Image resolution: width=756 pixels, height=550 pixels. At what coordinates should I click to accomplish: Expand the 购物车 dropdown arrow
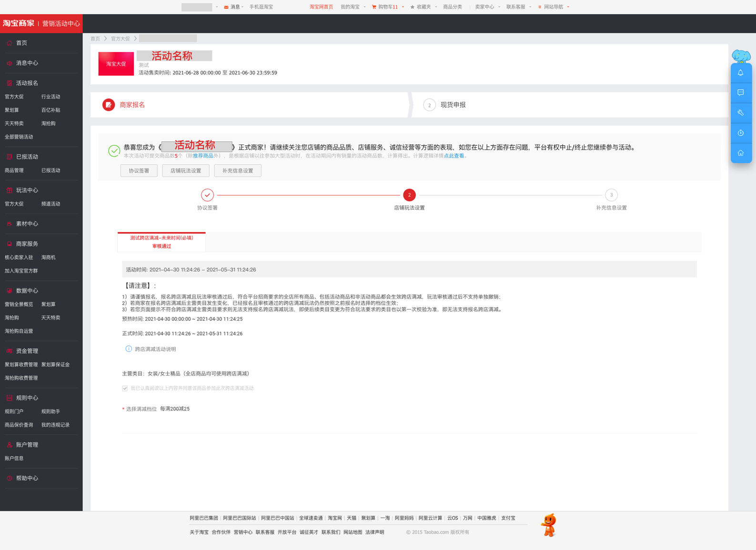[403, 7]
